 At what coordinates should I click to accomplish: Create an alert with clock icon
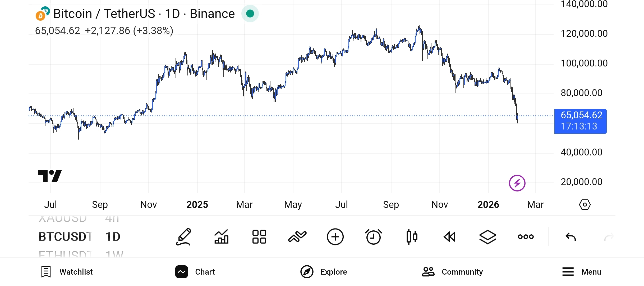[x=373, y=236]
